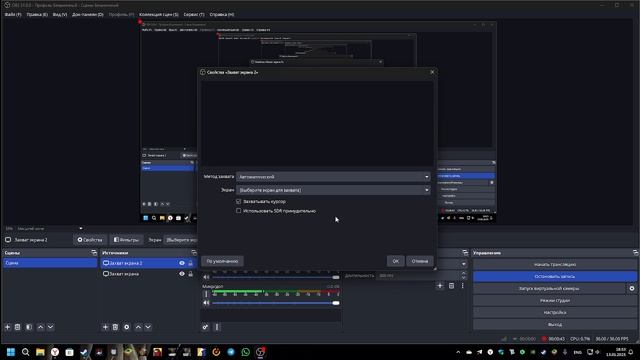Viewport: 640px width, 360px height.
Task: Float the Источники dock panel
Action: click(194, 253)
